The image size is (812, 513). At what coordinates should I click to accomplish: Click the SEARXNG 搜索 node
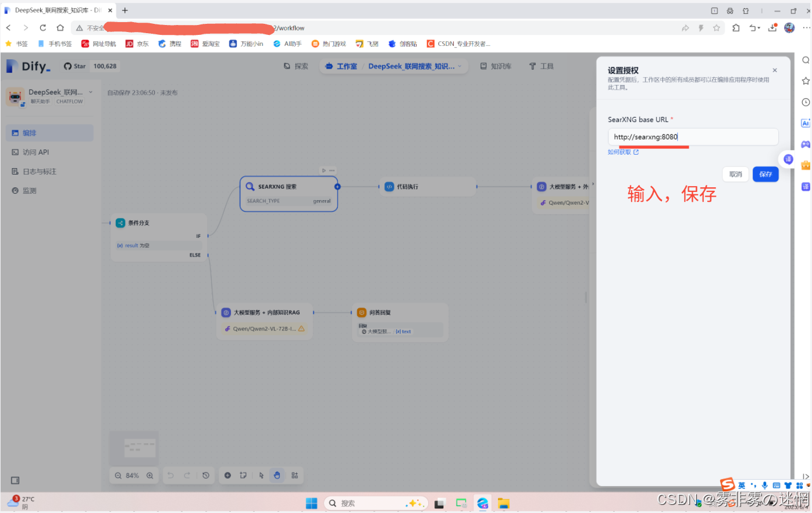coord(289,194)
